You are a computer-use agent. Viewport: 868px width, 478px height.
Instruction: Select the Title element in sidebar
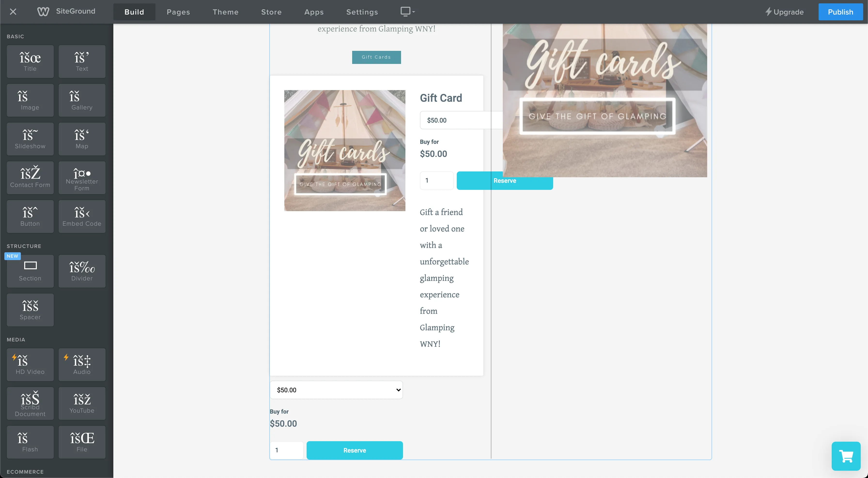[30, 62]
